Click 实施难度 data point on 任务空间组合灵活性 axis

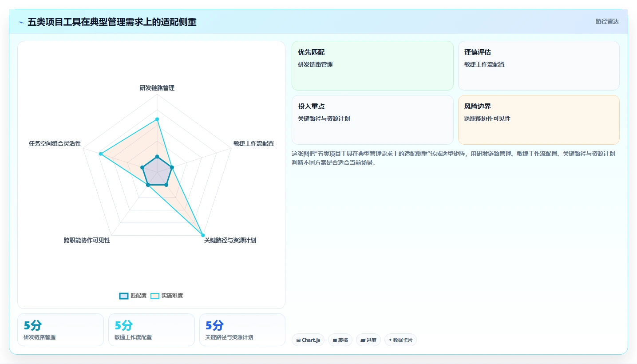(x=101, y=154)
